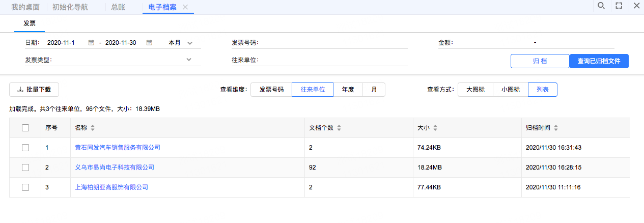Viewport: 644px width, 223px height.
Task: Open the 发票类型 dropdown
Action: click(189, 60)
